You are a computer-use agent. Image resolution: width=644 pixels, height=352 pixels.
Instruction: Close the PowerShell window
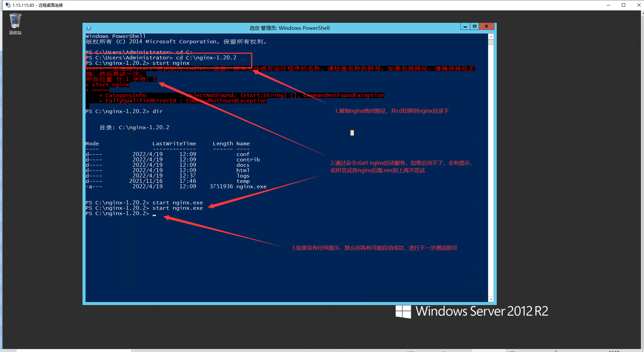pos(486,27)
